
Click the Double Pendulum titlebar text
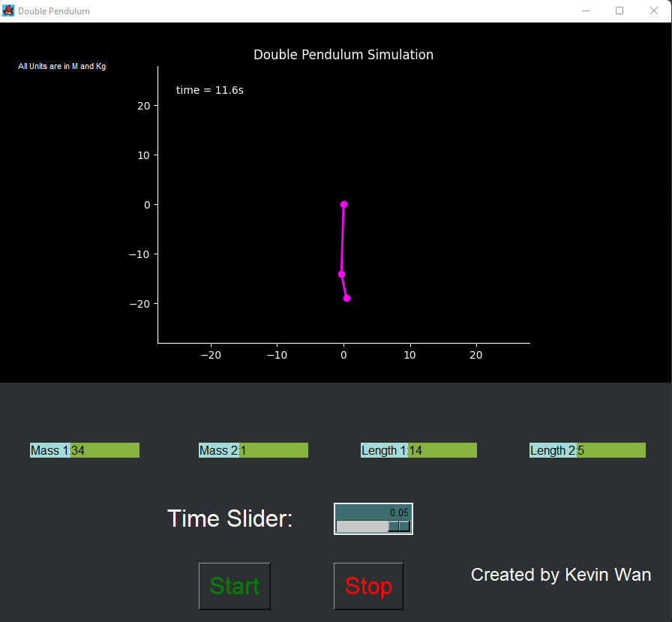[53, 11]
